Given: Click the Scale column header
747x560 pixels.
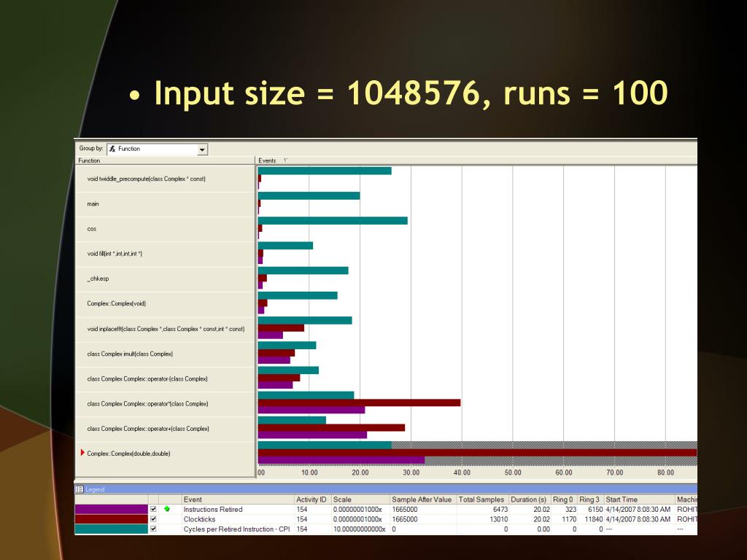Looking at the screenshot, I should [360, 499].
